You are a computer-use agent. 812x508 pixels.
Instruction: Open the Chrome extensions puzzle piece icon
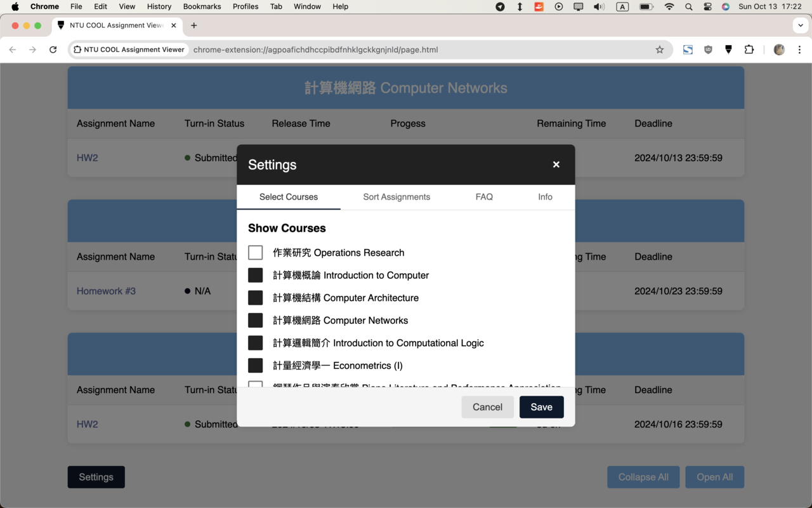749,49
